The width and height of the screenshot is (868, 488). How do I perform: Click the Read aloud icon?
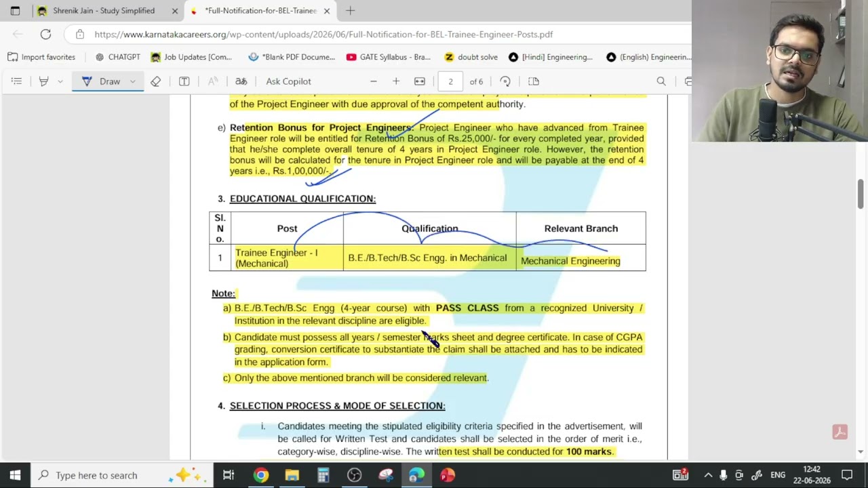213,81
